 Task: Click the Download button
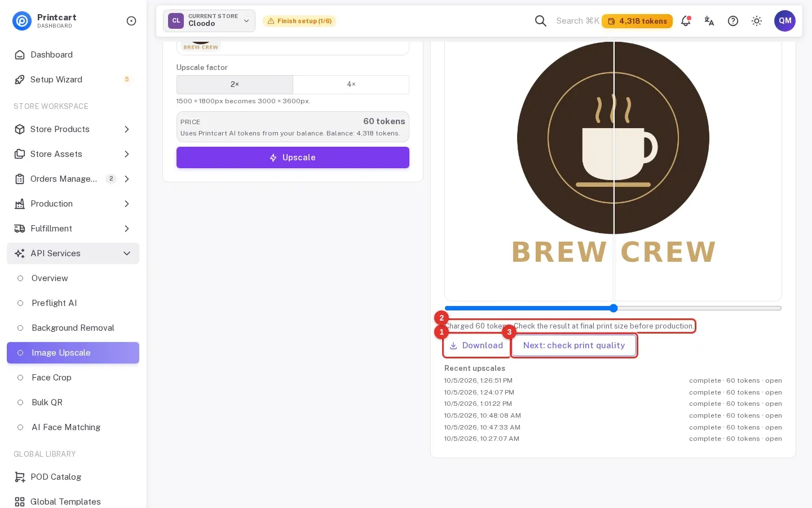(x=476, y=345)
